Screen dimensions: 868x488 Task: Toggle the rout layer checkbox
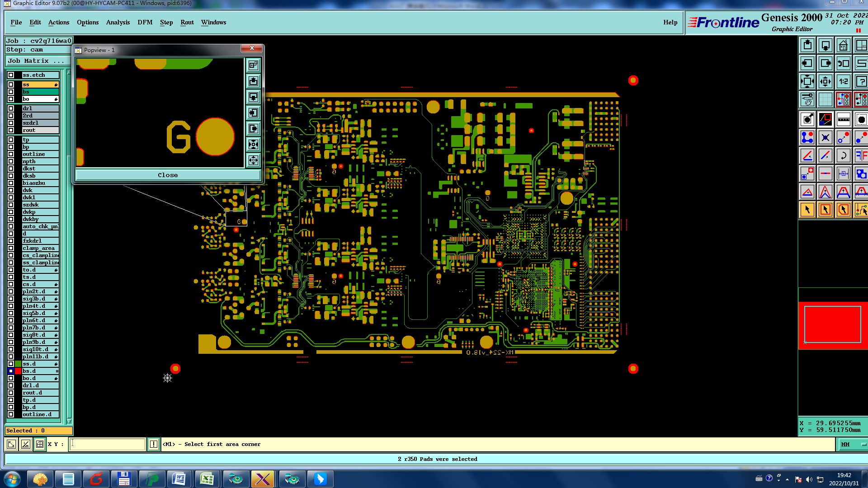[x=11, y=130]
